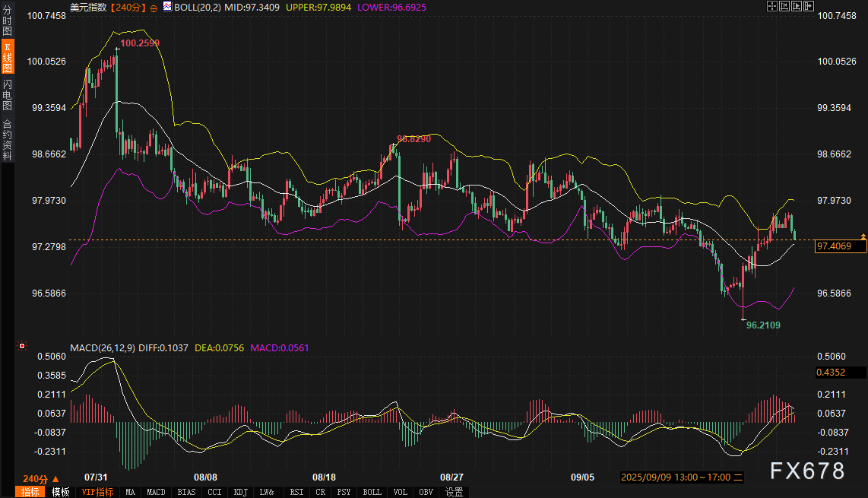Toggle the MACD indicator in bottom bar
The height and width of the screenshot is (498, 868).
[156, 492]
